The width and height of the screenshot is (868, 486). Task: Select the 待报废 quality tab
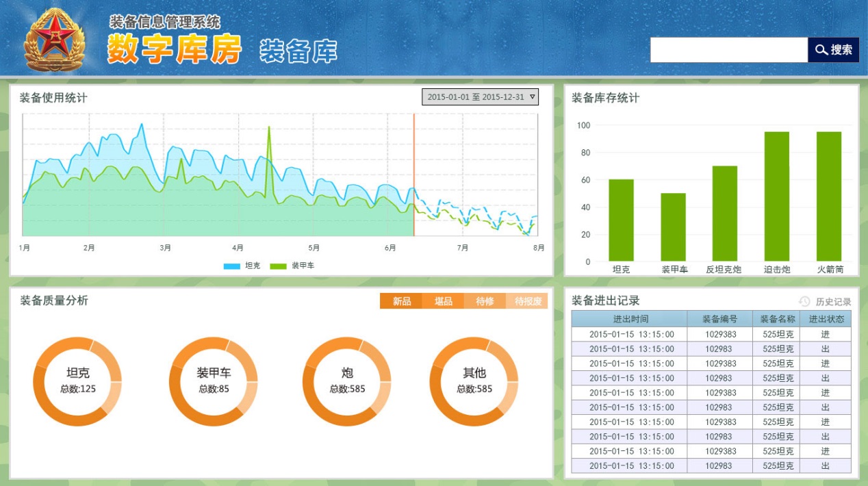(527, 301)
